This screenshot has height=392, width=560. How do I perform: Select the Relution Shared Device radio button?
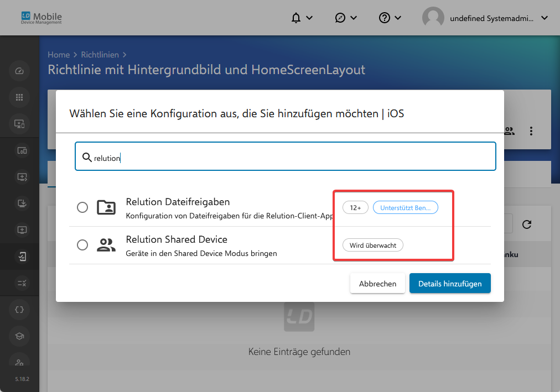click(82, 245)
